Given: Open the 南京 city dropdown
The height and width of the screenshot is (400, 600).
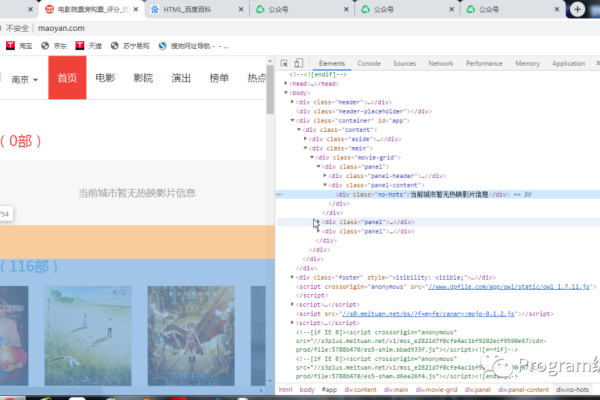Looking at the screenshot, I should [x=24, y=79].
